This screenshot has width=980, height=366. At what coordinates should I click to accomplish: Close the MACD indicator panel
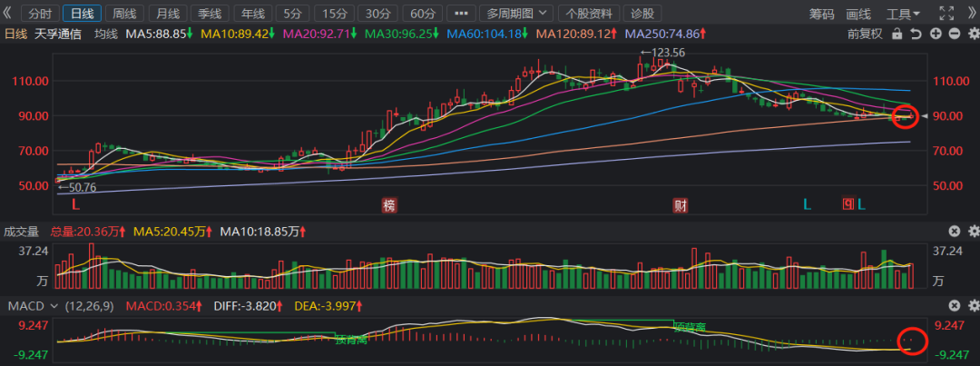point(954,306)
